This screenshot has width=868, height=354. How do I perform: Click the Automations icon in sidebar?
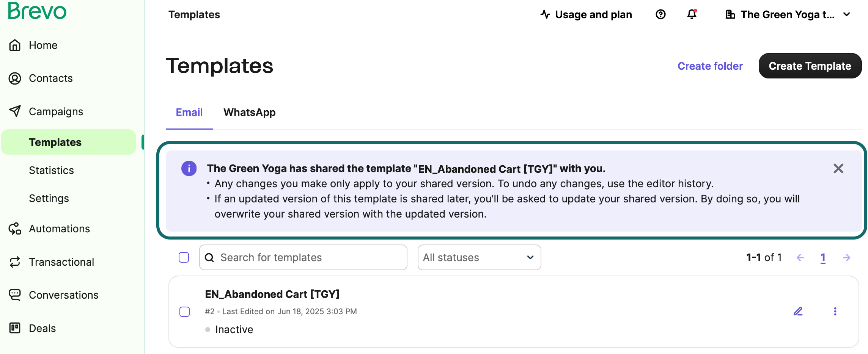click(15, 229)
